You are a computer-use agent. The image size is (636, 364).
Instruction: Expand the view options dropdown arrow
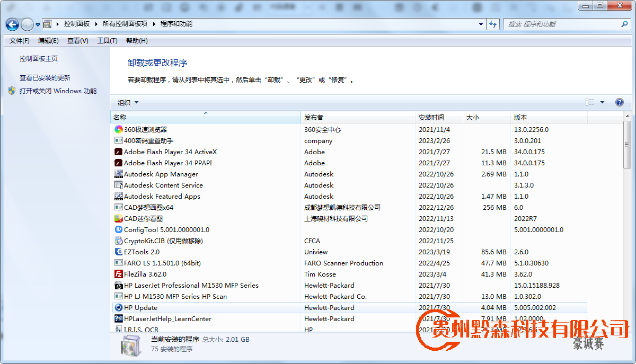tap(602, 102)
